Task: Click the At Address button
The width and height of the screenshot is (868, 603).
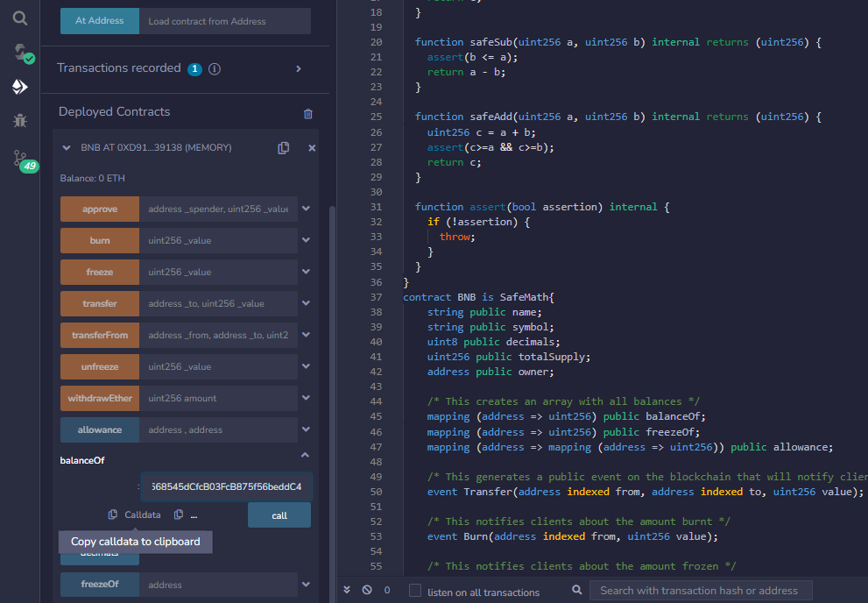Action: click(100, 21)
